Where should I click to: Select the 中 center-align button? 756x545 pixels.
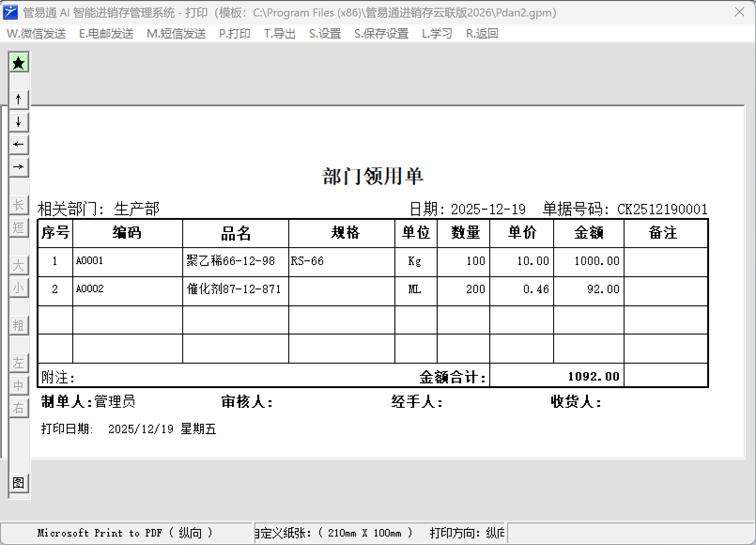[x=19, y=385]
